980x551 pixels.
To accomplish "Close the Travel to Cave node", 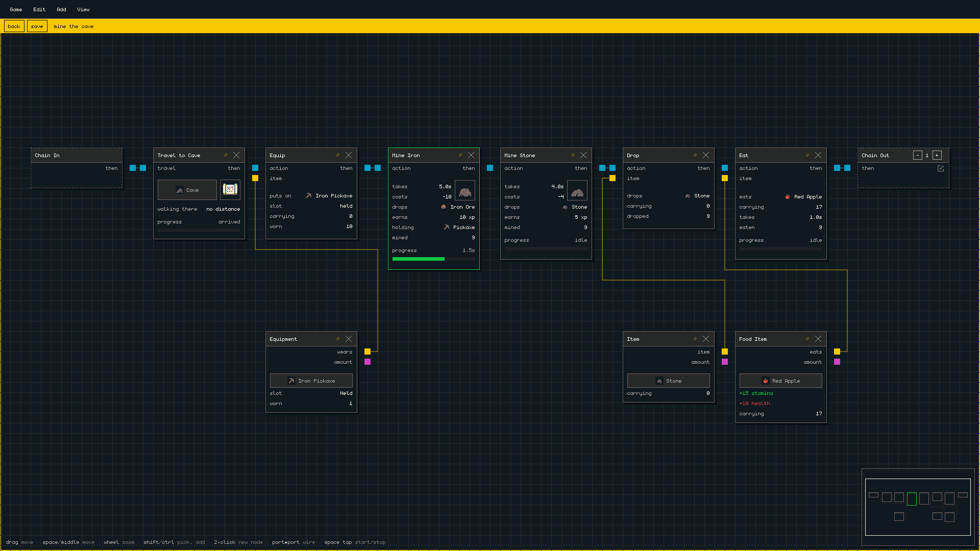I will (236, 155).
